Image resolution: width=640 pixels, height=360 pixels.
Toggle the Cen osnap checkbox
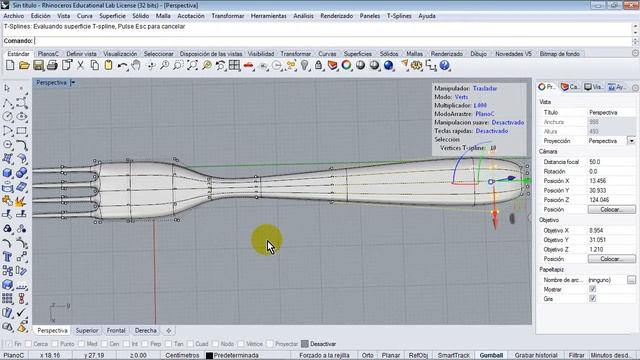[104, 344]
